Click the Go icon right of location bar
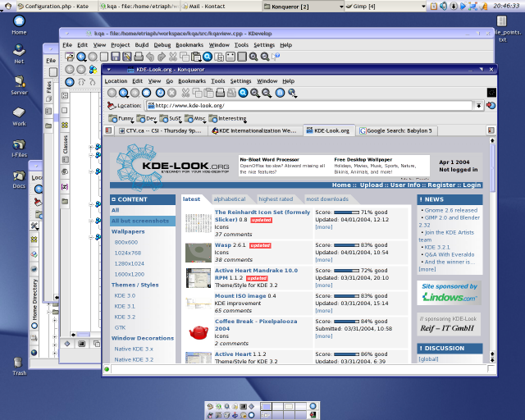 491,106
